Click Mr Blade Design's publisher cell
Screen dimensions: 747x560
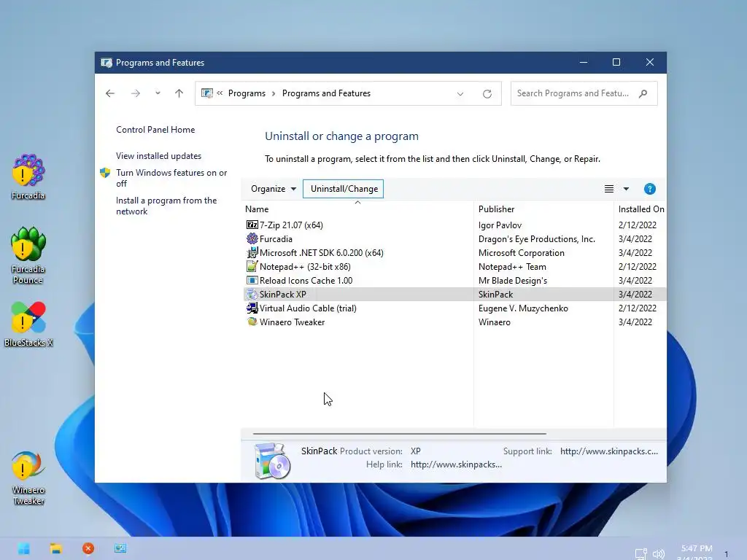513,281
